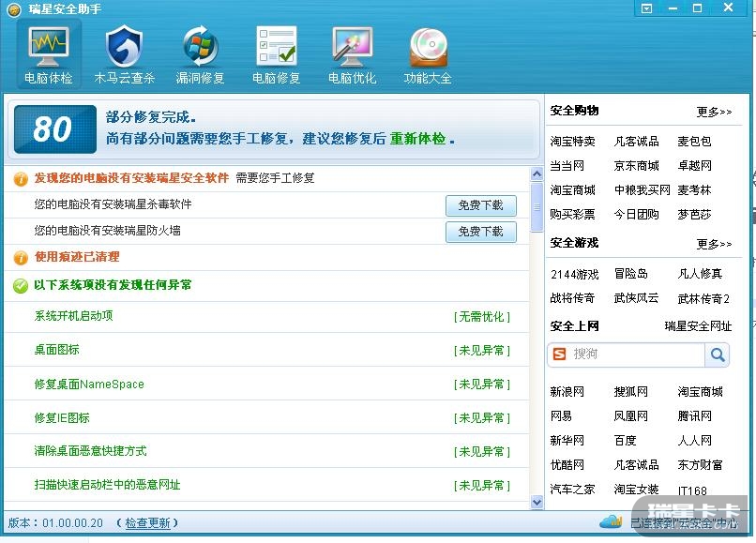
Task: Open the 瑞星安全网址 link
Action: 698,326
